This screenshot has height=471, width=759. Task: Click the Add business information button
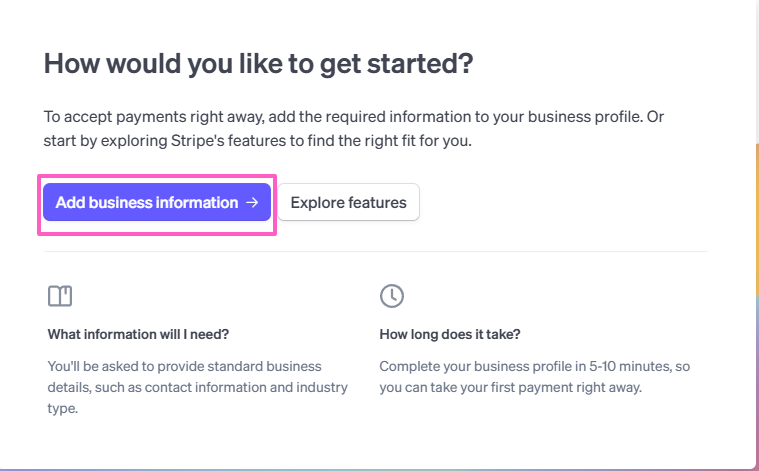coord(156,202)
